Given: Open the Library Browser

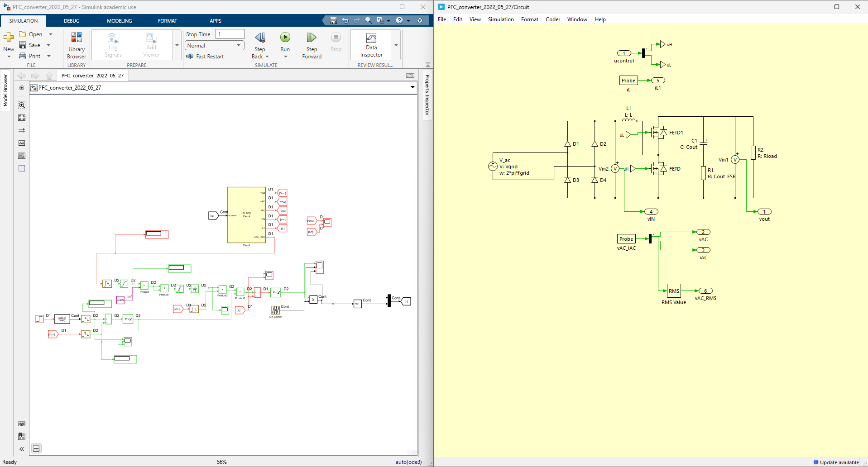Looking at the screenshot, I should [77, 45].
